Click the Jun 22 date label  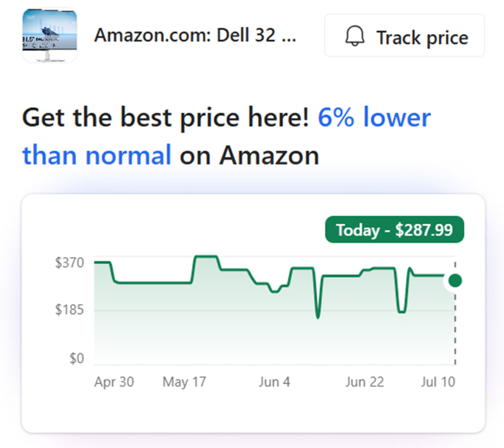(x=365, y=382)
